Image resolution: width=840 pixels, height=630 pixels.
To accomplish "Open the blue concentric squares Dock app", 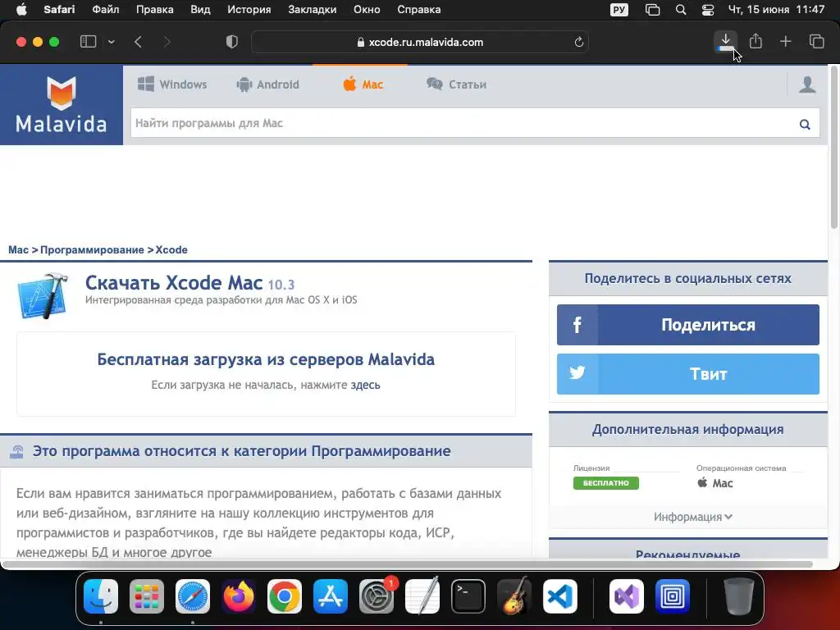I will click(673, 596).
